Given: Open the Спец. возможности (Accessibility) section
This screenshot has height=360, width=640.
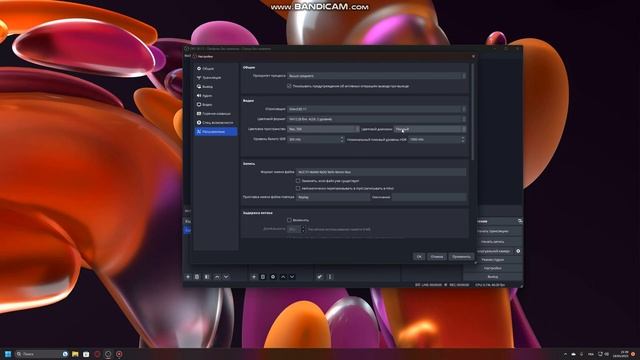Looking at the screenshot, I should tap(216, 122).
